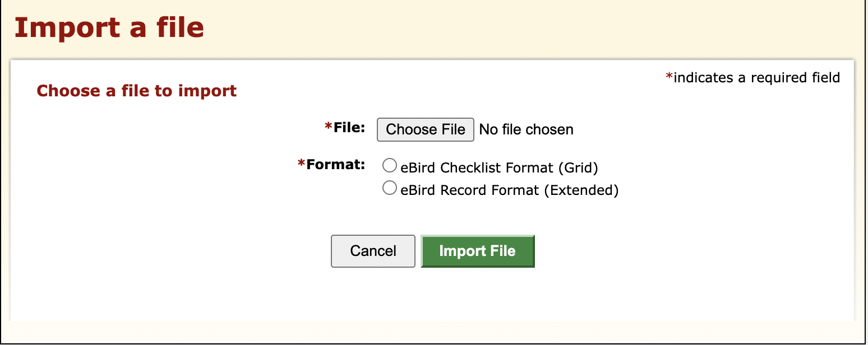Click the green Import File button
Image resolution: width=868 pixels, height=345 pixels.
[x=477, y=251]
